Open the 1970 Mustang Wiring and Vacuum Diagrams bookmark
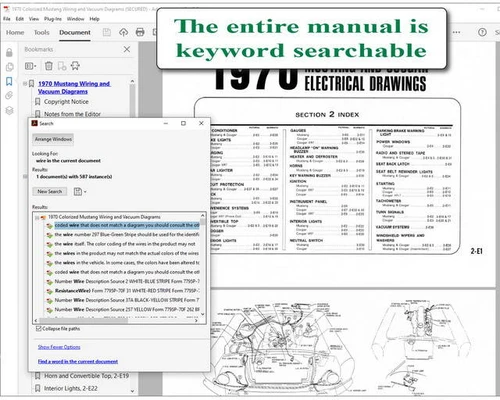 74,88
